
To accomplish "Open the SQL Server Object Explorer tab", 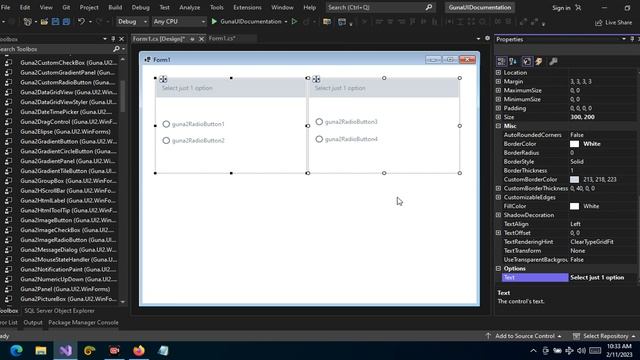I will 60,311.
